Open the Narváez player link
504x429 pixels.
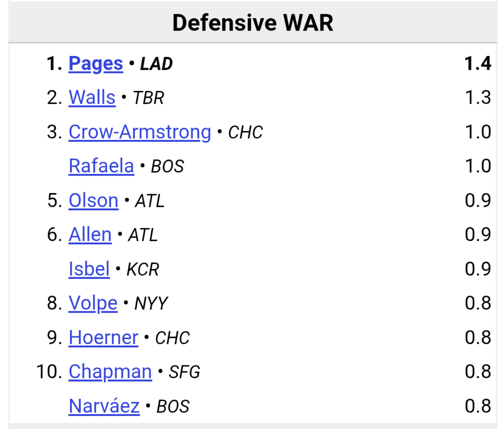(x=104, y=407)
